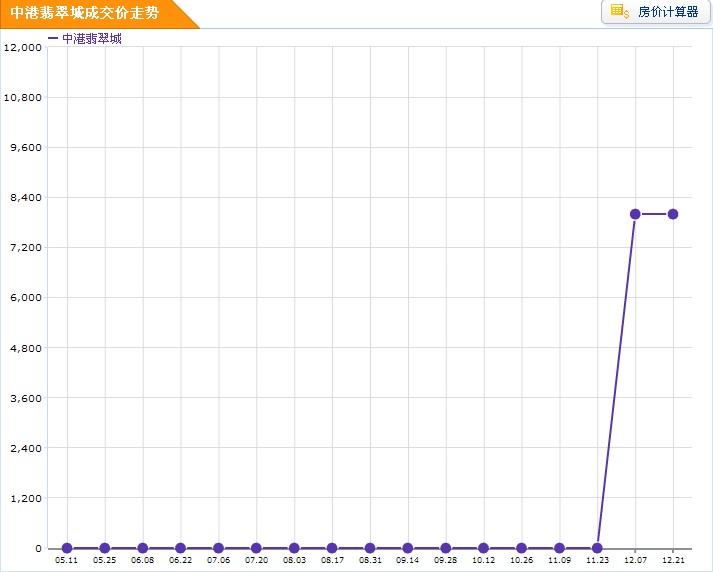Click the 9,600 y-axis label

pos(26,147)
